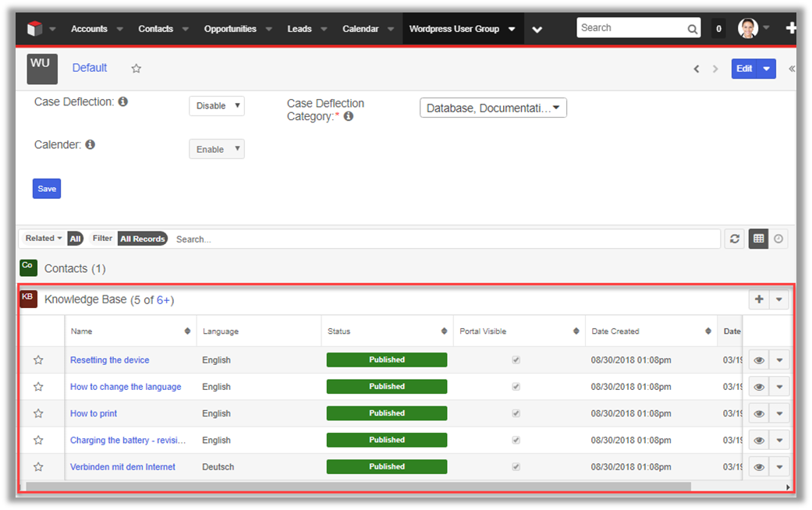
Task: Open the activity stream clock icon
Action: click(x=778, y=239)
